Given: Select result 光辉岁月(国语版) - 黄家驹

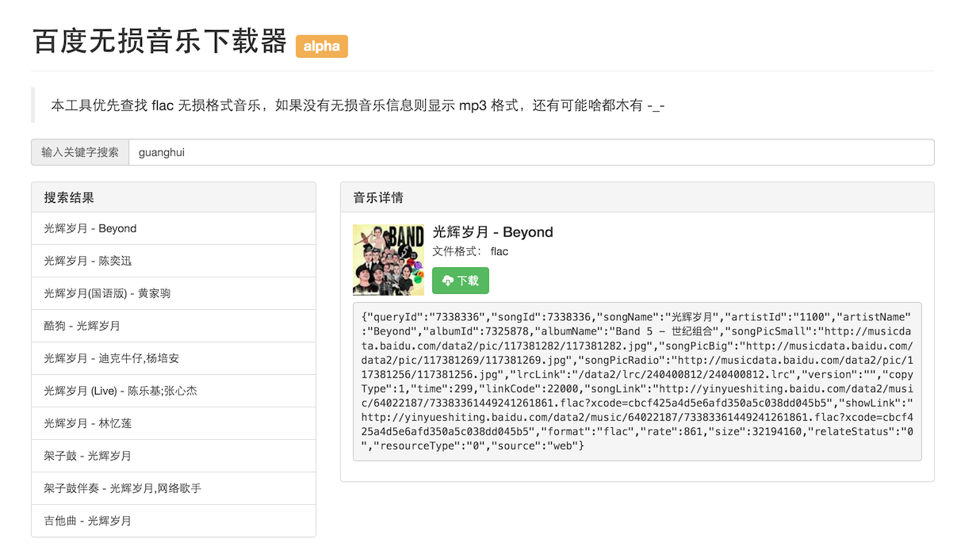Looking at the screenshot, I should [174, 293].
